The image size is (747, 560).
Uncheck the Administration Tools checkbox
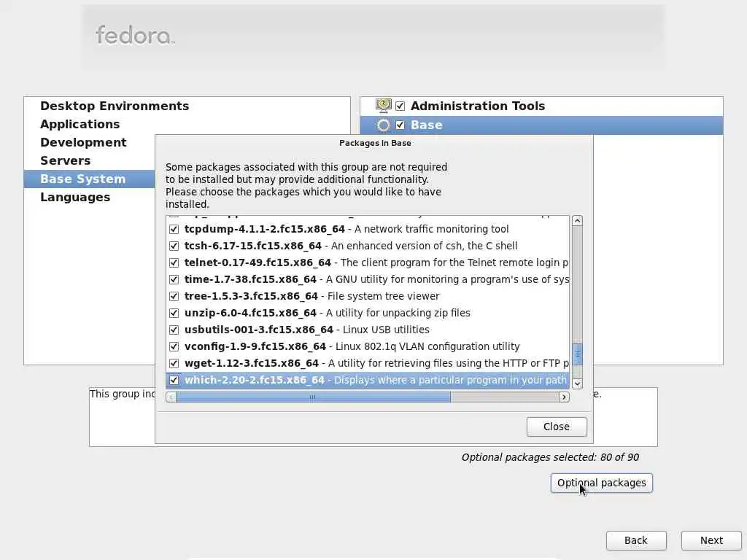click(400, 106)
